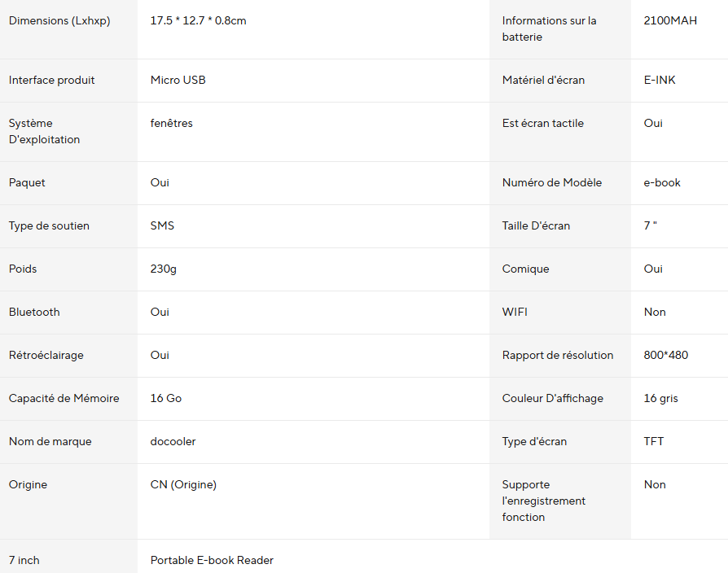Click the dimensions value 17.5 * 12.7 * 0.8cm
This screenshot has width=728, height=573.
[198, 21]
